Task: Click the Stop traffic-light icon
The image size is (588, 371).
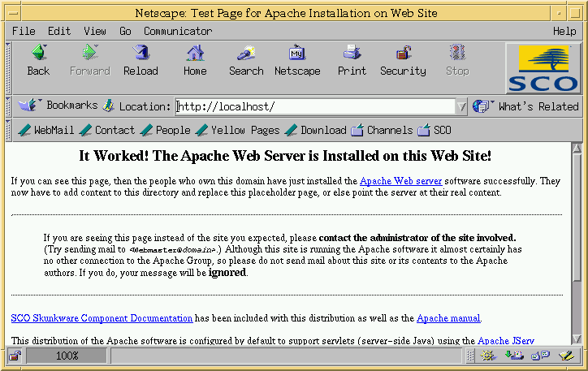Action: point(457,53)
